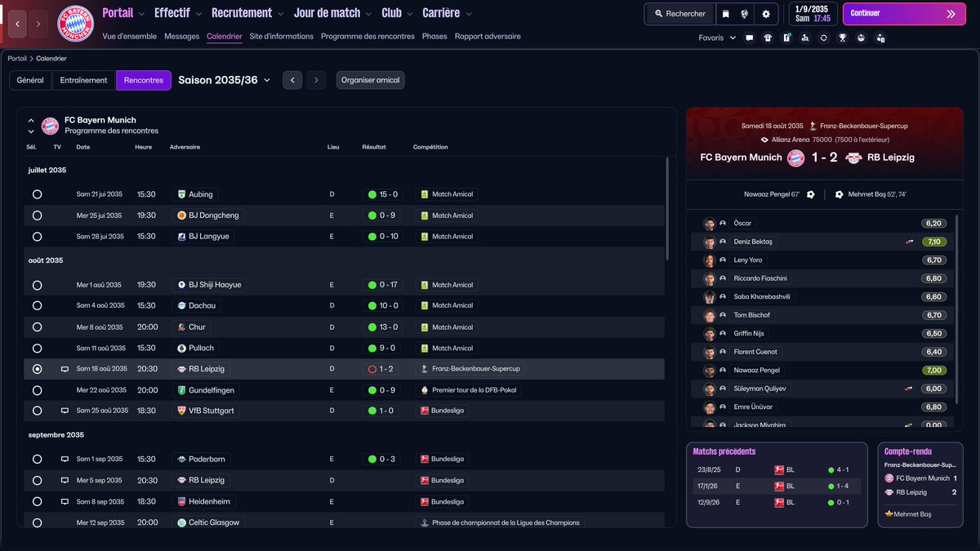Screen dimensions: 980x551
Task: Go forward with the right navigation arrow
Action: pos(38,24)
